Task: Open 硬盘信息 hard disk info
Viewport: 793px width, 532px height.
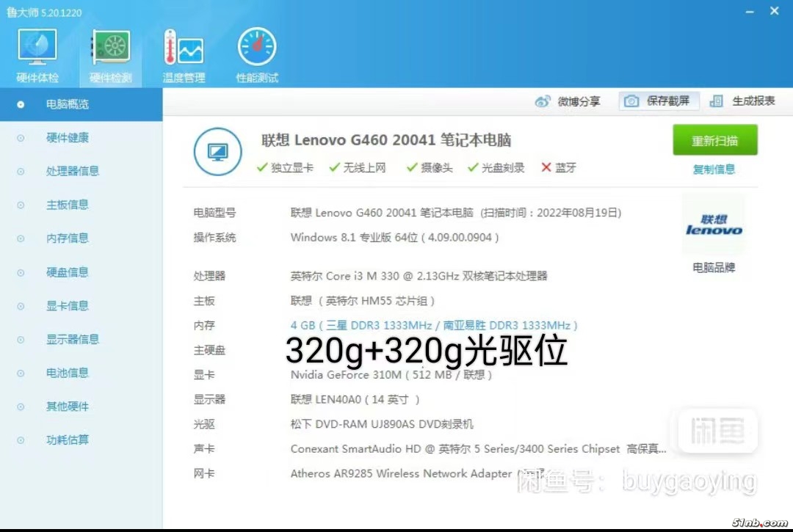Action: 68,272
